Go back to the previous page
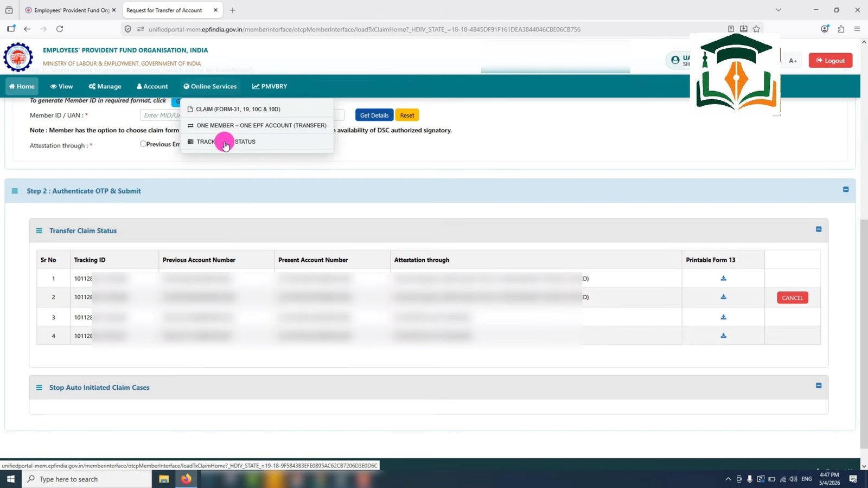Image resolution: width=868 pixels, height=488 pixels. coord(27,29)
